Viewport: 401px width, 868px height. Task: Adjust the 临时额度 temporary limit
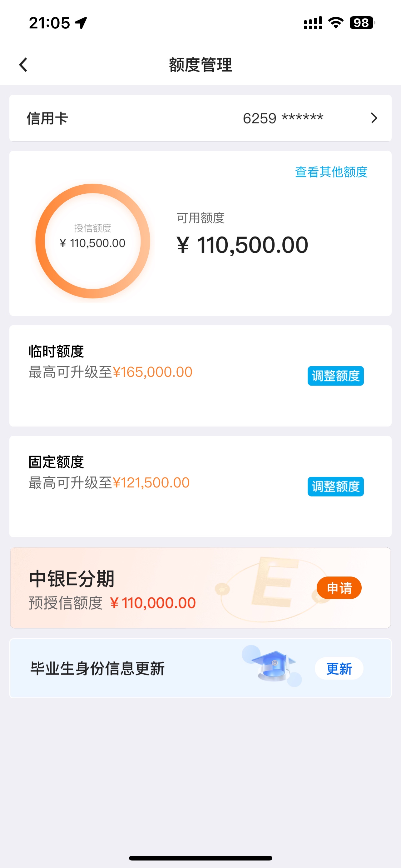click(336, 376)
